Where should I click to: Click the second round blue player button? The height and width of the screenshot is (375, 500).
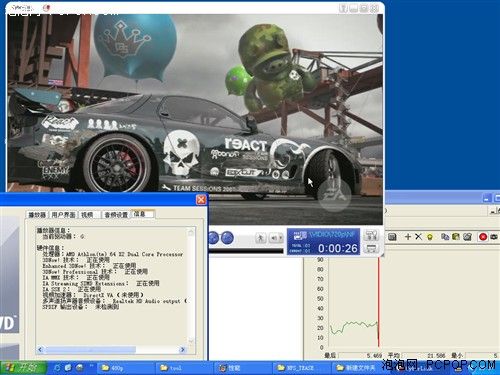tap(227, 238)
